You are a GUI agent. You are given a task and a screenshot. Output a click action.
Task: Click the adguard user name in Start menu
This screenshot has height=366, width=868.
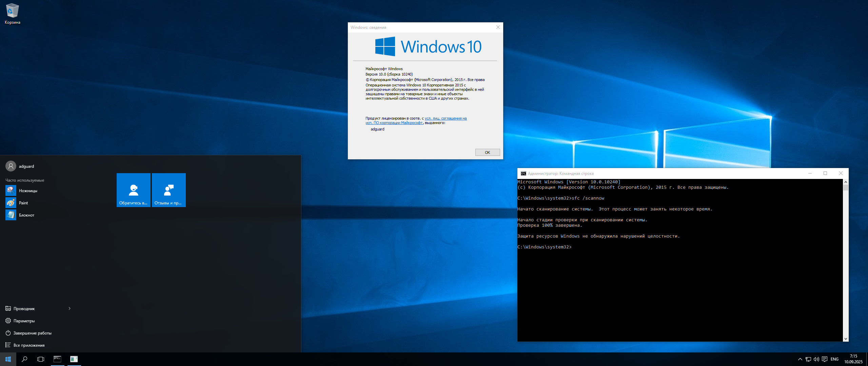click(x=26, y=166)
